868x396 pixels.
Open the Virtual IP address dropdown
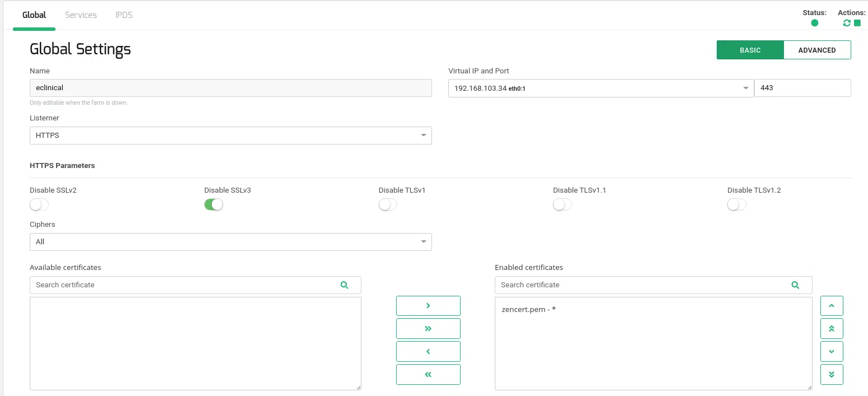(x=601, y=88)
